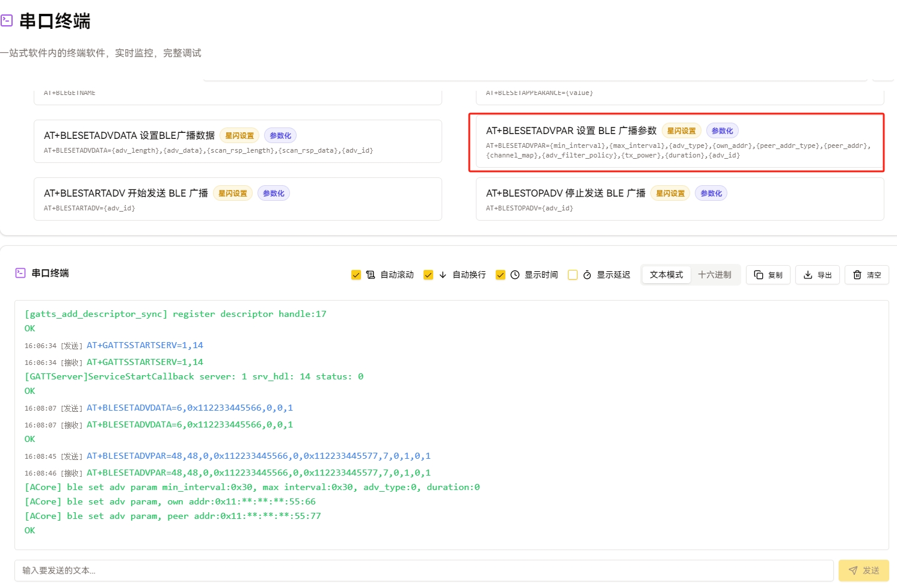Select the AT+BLESETADVDATA 设置BLE广播数据 command card
The width and height of the screenshot is (897, 588).
click(238, 141)
